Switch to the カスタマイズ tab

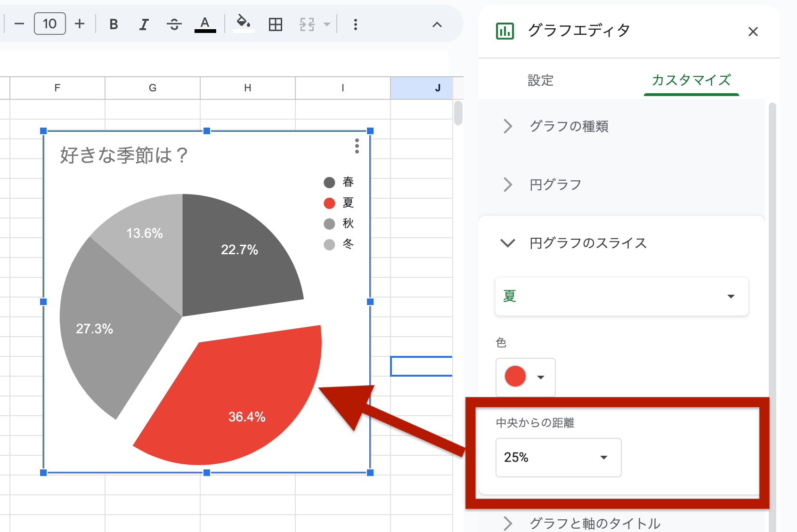(x=691, y=81)
